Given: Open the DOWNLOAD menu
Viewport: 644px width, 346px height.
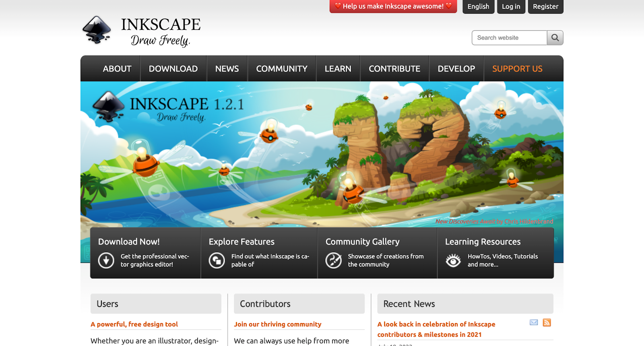Looking at the screenshot, I should pyautogui.click(x=173, y=69).
